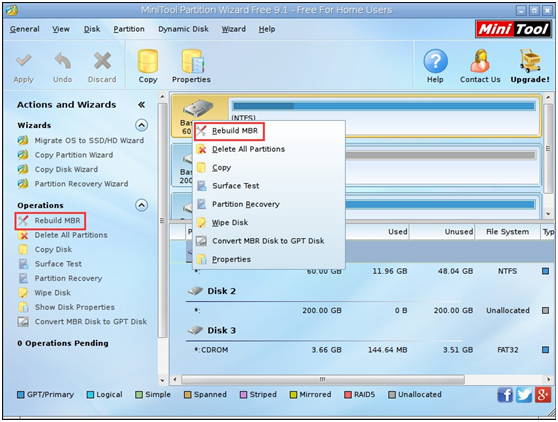
Task: Click the MiniTool logo
Action: click(x=514, y=29)
